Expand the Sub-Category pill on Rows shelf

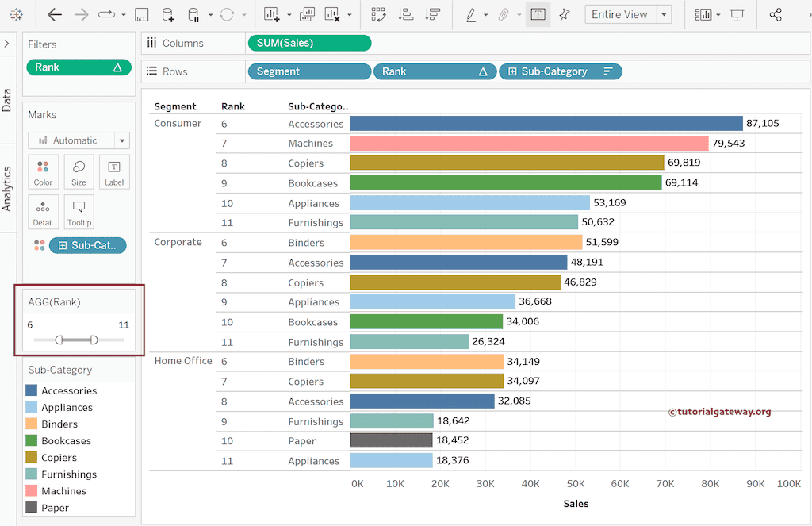[x=513, y=71]
